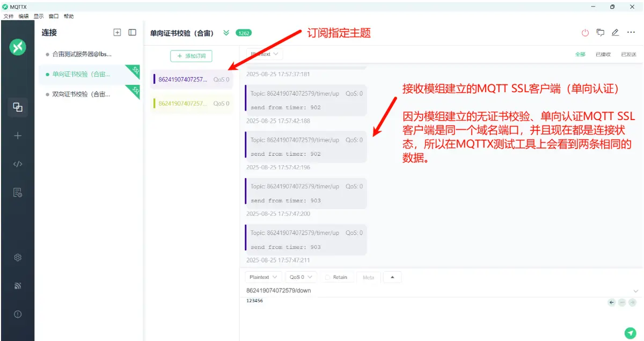Expand connection details with green double chevron
The image size is (644, 341).
(226, 33)
